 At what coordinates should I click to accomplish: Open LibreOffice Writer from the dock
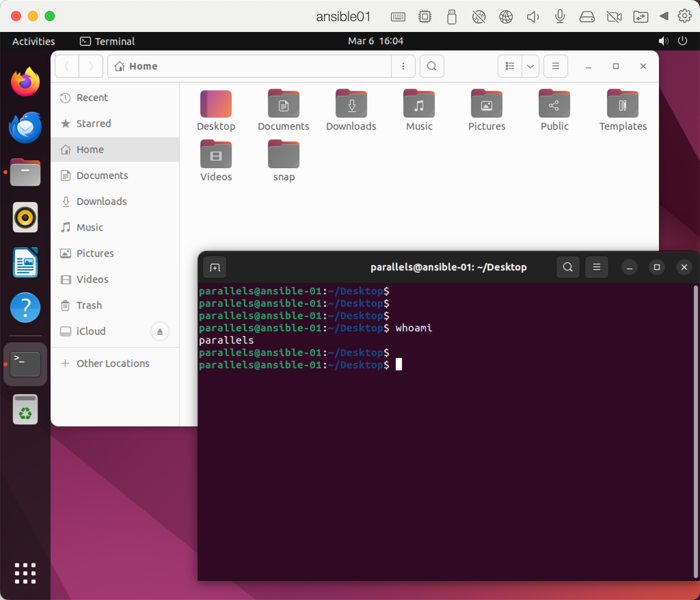click(x=25, y=262)
